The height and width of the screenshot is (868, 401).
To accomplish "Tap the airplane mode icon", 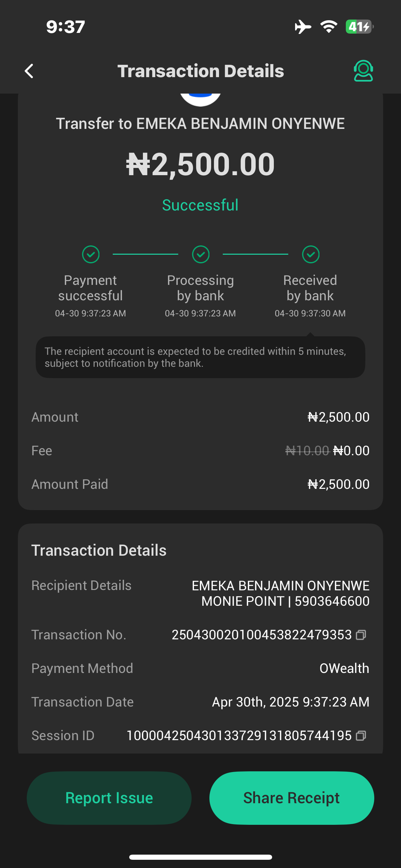I will point(303,27).
